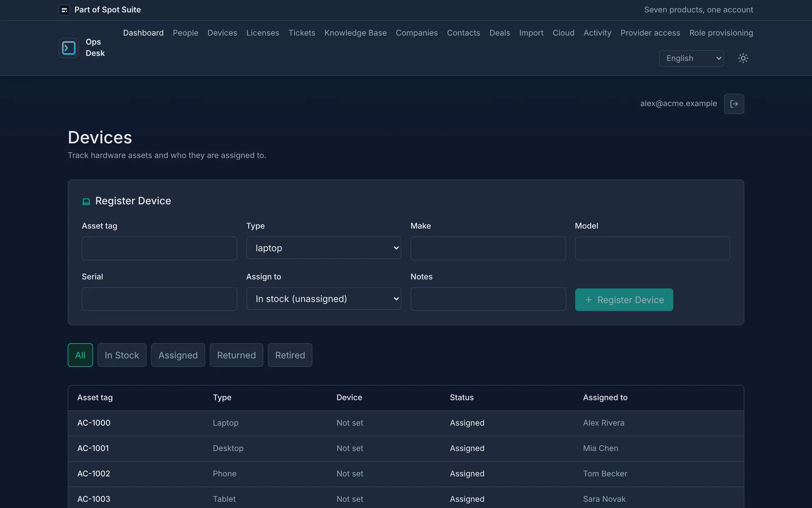Click asset tag AC-1002
The image size is (812, 508).
(94, 474)
